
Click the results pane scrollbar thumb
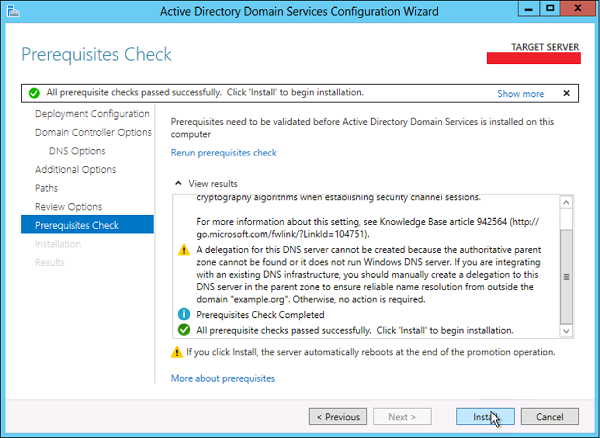566,277
